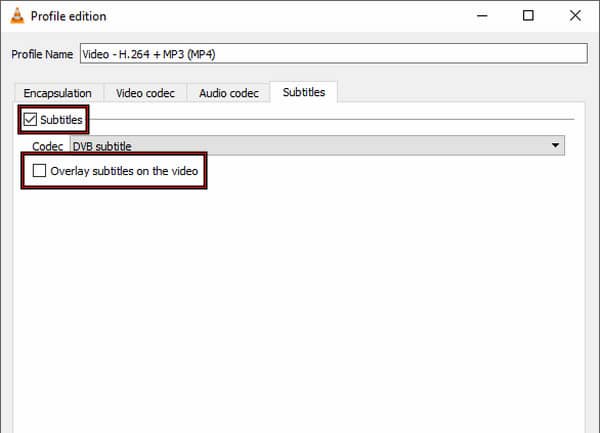This screenshot has width=600, height=433.
Task: Maximize the Profile edition window
Action: (528, 16)
